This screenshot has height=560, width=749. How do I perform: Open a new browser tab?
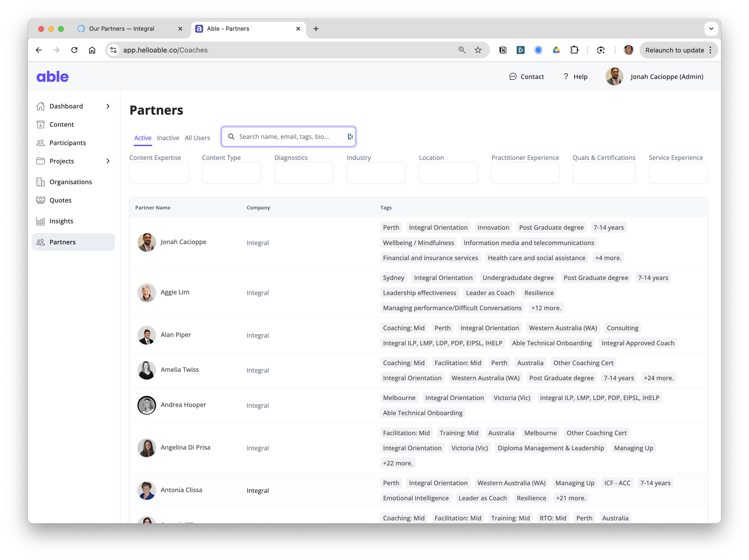[315, 29]
